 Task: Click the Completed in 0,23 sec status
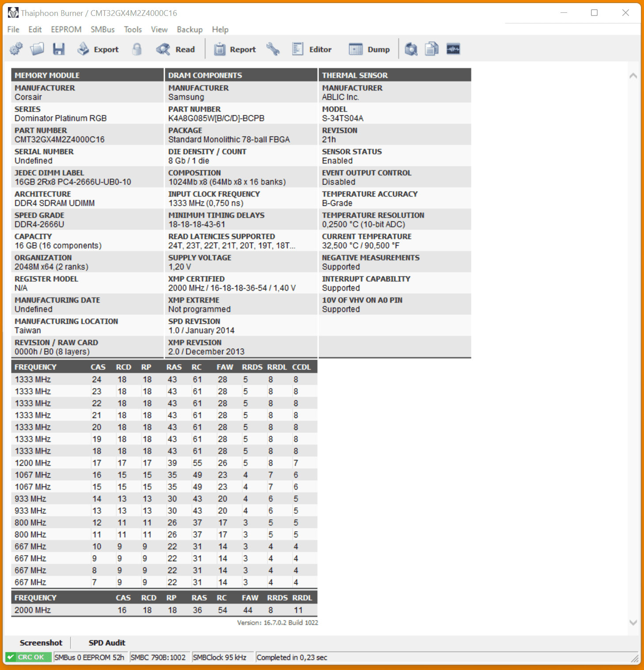(x=292, y=657)
